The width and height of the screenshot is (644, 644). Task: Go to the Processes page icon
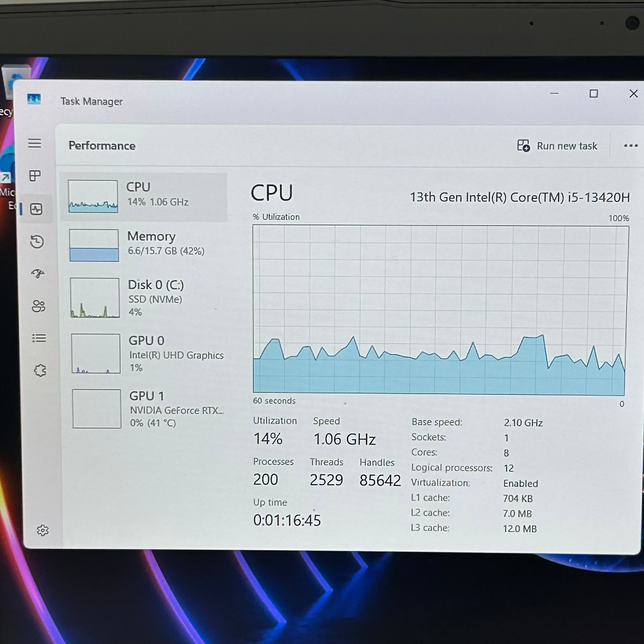tap(35, 176)
